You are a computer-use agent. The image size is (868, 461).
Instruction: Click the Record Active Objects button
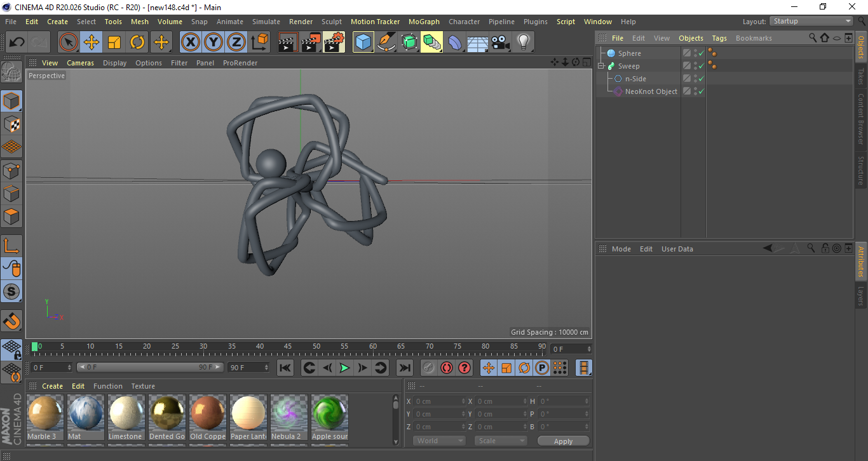point(429,368)
